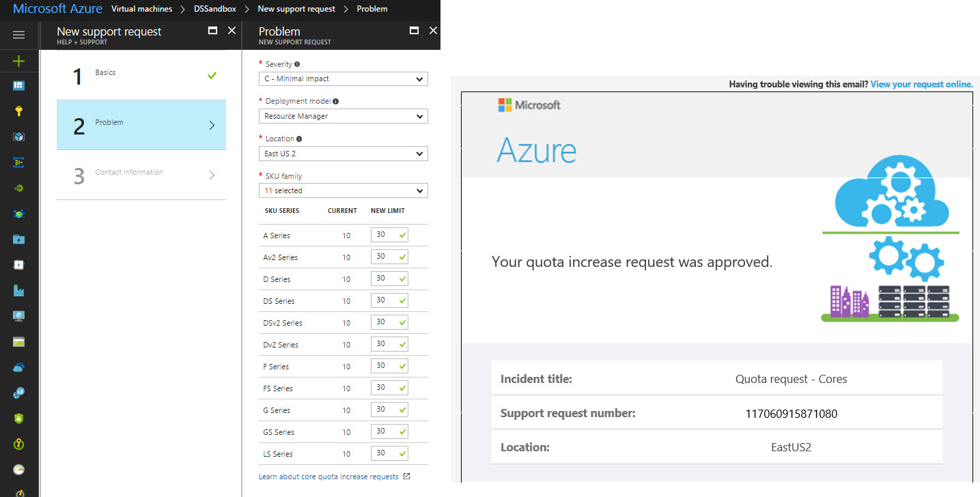Edit the GS Series new limit field
Image resolution: width=980 pixels, height=497 pixels.
point(389,431)
